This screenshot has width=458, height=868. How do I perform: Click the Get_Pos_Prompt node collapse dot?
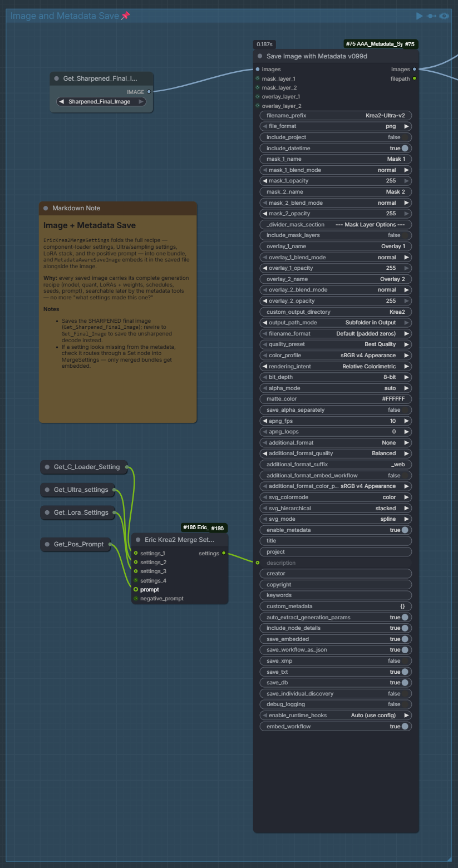click(x=47, y=544)
